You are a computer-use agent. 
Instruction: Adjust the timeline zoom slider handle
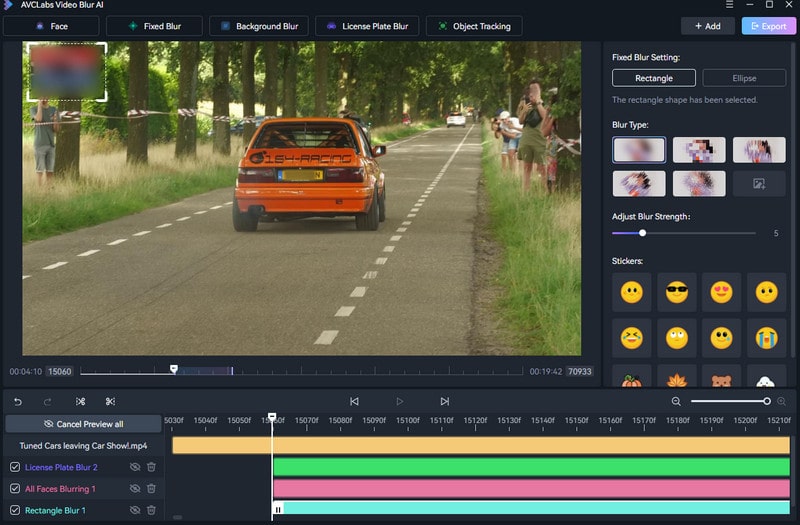[767, 401]
